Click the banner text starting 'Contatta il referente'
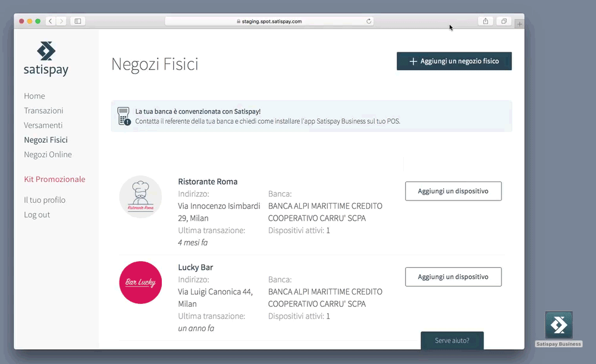Screen dimensions: 596x364 tap(268, 121)
